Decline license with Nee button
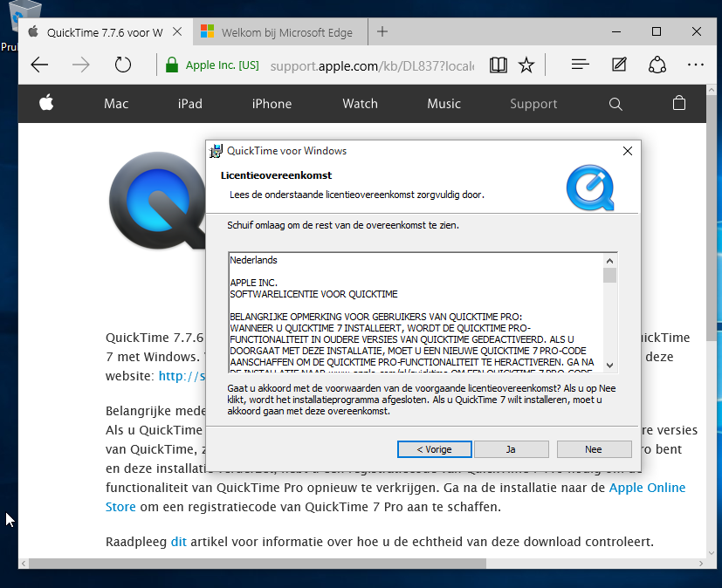722x588 pixels. pyautogui.click(x=594, y=449)
